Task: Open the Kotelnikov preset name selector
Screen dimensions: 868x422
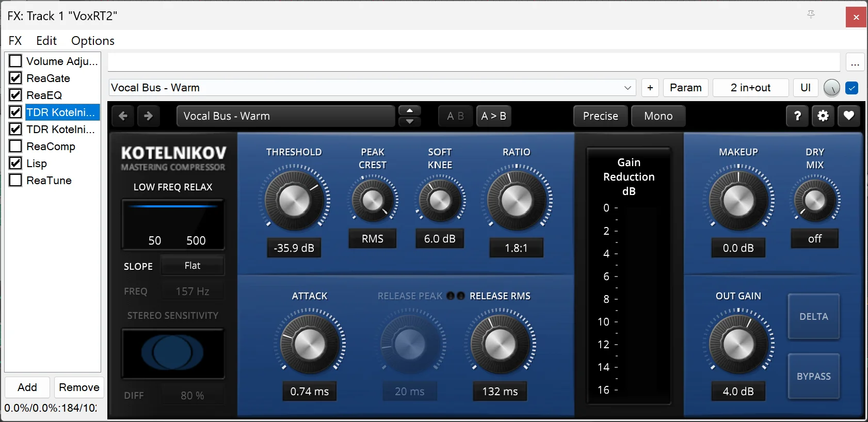Action: (285, 116)
